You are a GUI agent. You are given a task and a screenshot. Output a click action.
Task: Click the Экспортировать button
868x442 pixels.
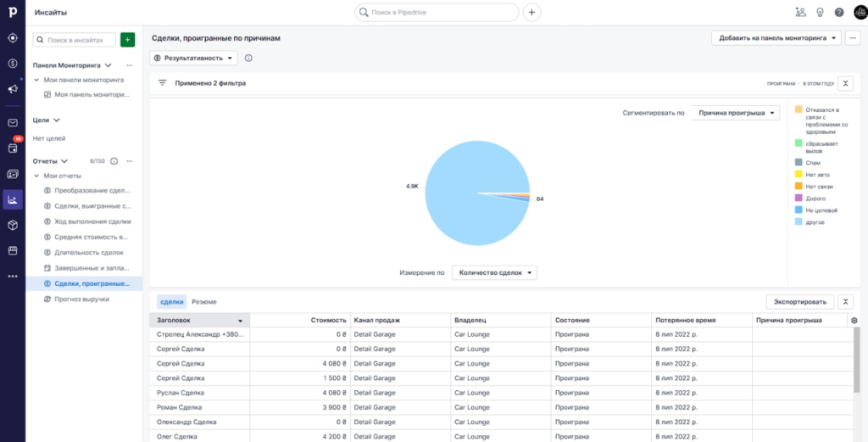click(x=800, y=302)
